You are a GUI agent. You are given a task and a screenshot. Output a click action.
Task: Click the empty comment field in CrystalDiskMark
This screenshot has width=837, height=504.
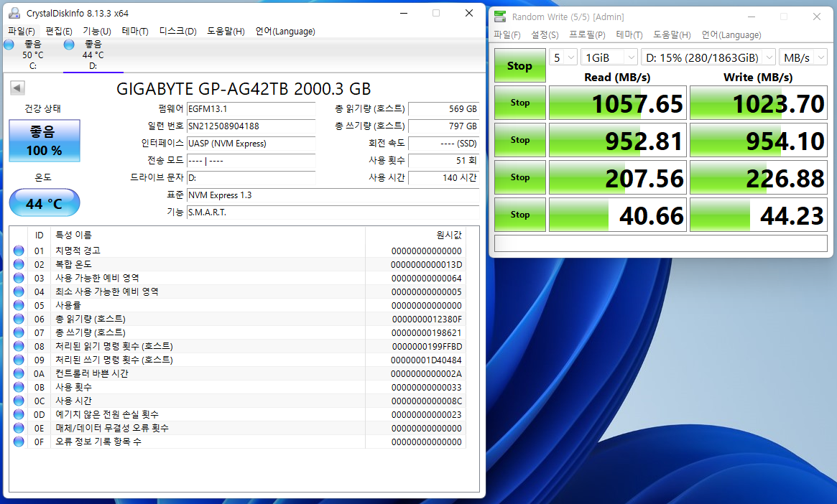(x=661, y=243)
